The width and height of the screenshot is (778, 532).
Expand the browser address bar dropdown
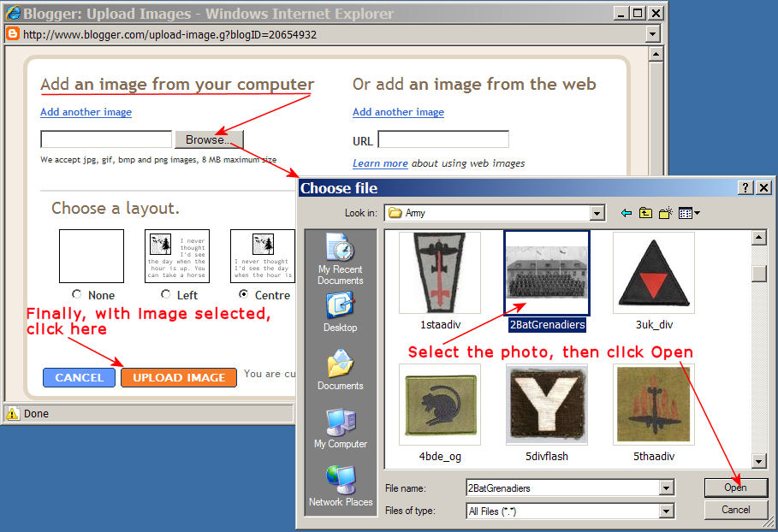pyautogui.click(x=652, y=34)
